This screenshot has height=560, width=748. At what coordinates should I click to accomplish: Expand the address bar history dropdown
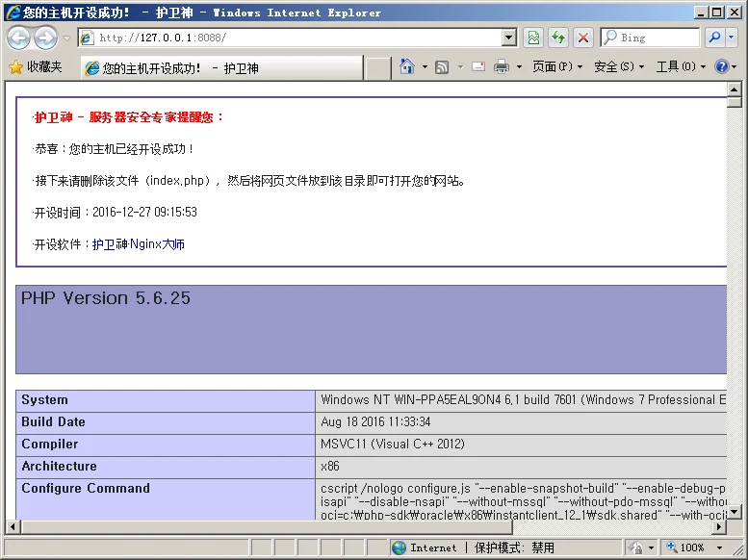pos(510,38)
